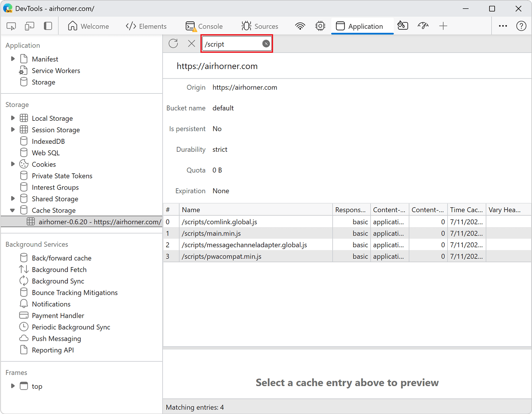Select the Inspect element tool

coord(11,26)
